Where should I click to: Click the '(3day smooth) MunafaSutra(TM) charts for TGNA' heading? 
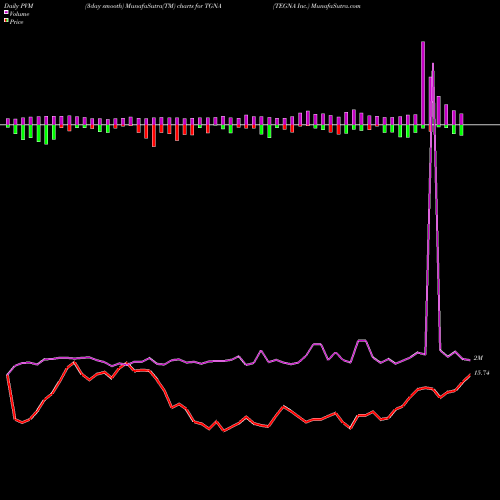[x=153, y=6]
